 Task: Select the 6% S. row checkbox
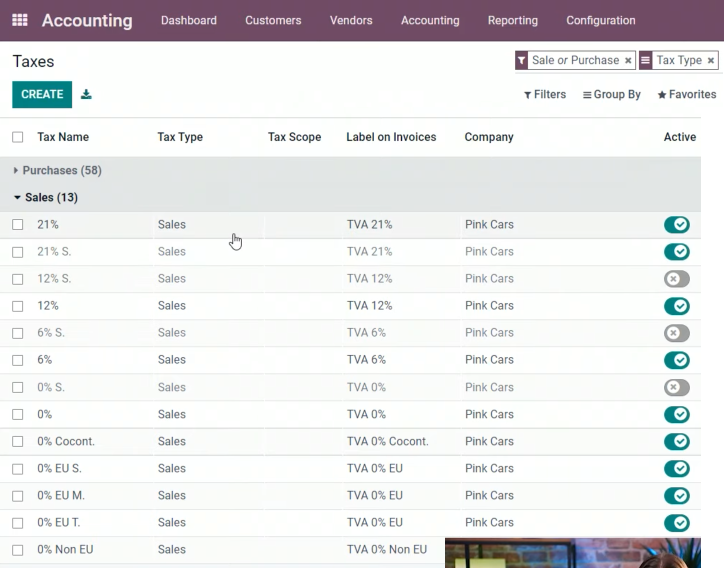point(18,333)
